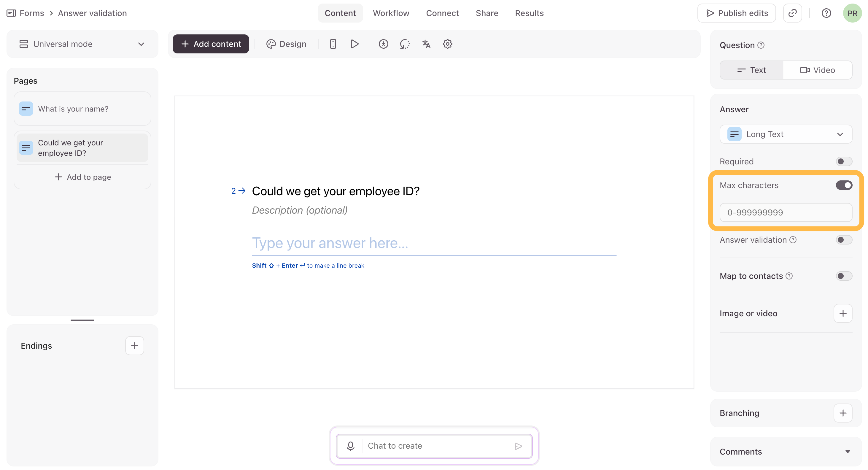Disable the Max characters toggle
The image size is (868, 470).
coord(844,185)
